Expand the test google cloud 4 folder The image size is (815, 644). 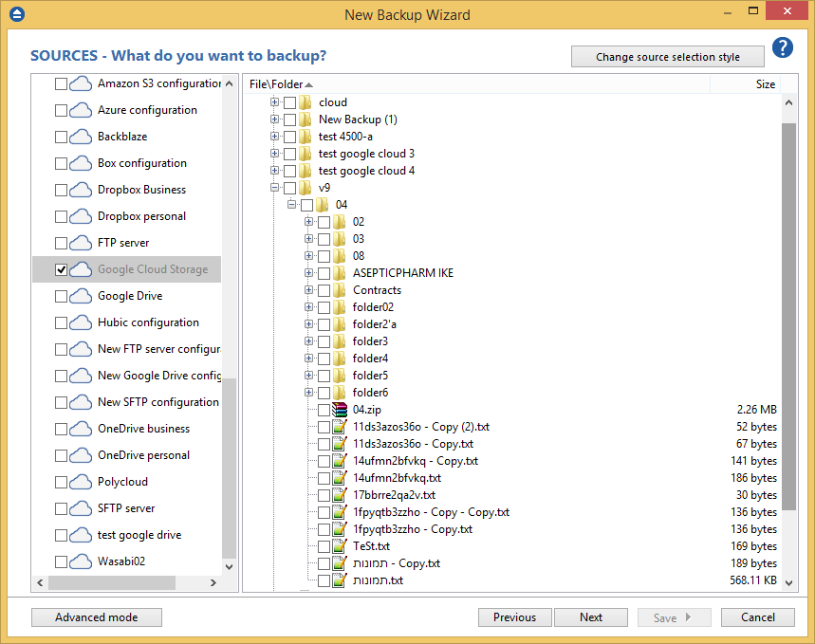pyautogui.click(x=274, y=171)
